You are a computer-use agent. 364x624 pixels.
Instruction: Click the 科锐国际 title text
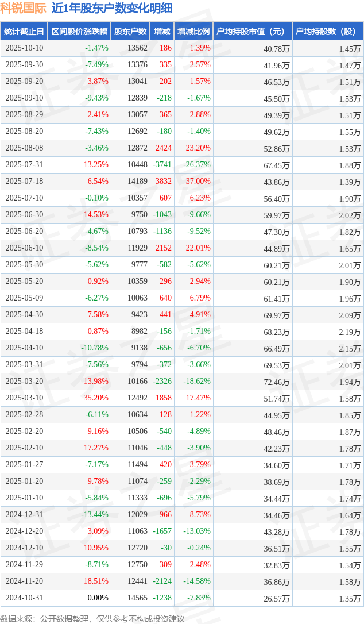(23, 8)
